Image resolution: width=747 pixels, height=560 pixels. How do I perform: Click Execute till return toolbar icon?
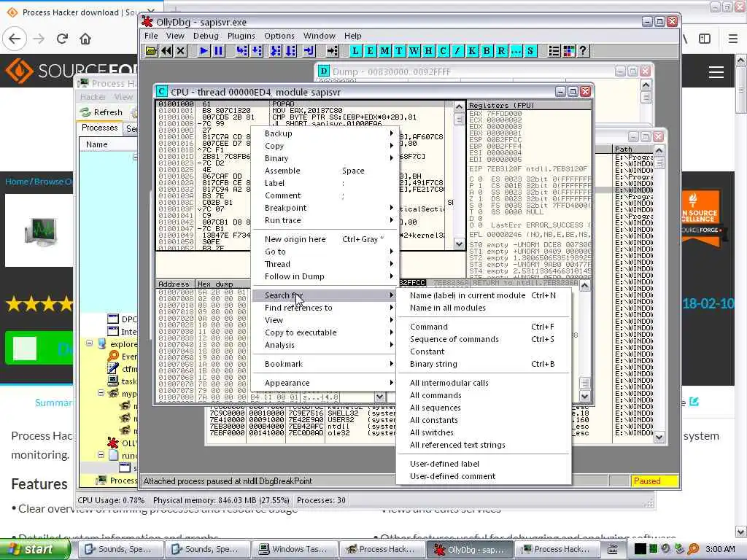pyautogui.click(x=309, y=51)
